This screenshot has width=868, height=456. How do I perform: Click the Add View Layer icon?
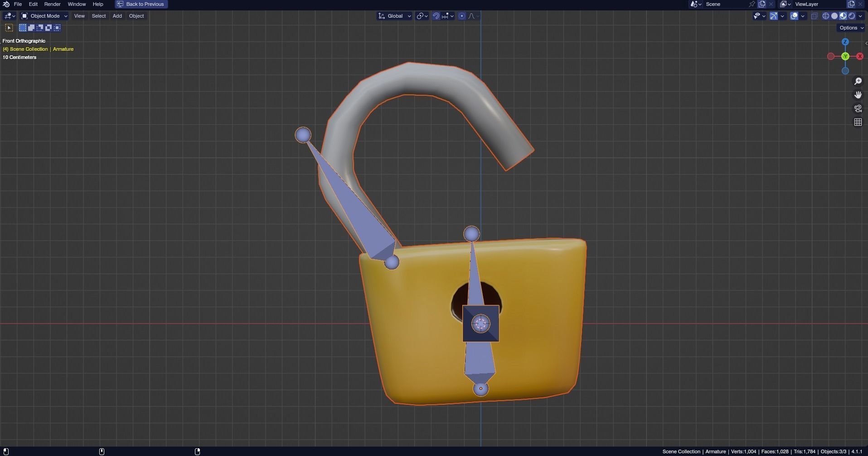click(851, 4)
